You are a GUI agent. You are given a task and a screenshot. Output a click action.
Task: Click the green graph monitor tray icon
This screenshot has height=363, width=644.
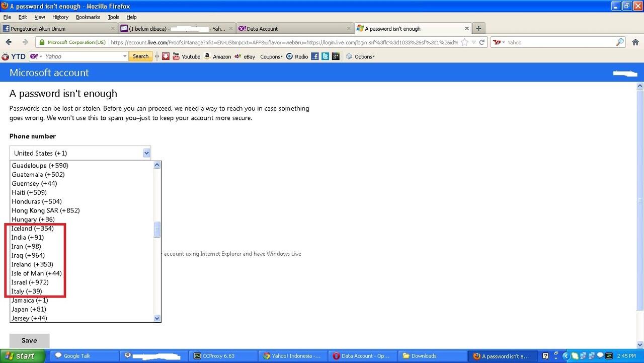[609, 356]
